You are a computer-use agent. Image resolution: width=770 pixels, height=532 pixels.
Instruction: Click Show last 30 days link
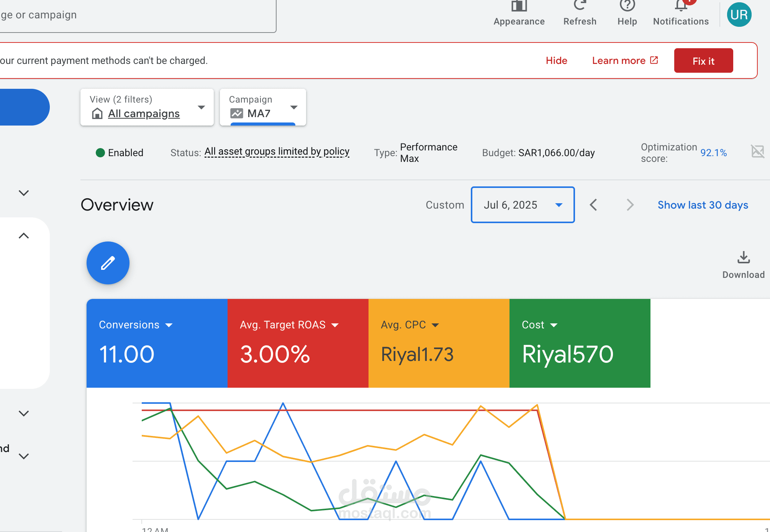coord(703,205)
